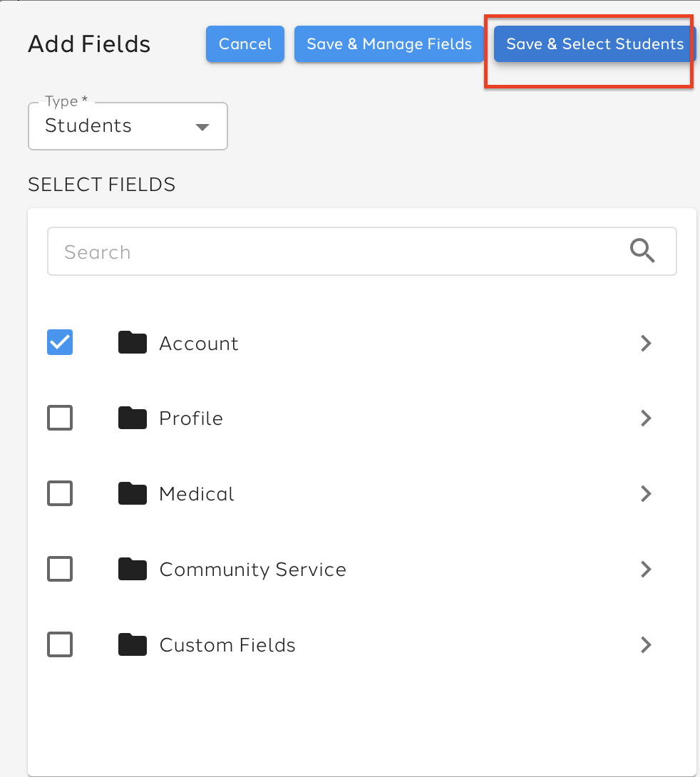Select the Custom Fields checkbox
The width and height of the screenshot is (700, 777).
(x=60, y=644)
